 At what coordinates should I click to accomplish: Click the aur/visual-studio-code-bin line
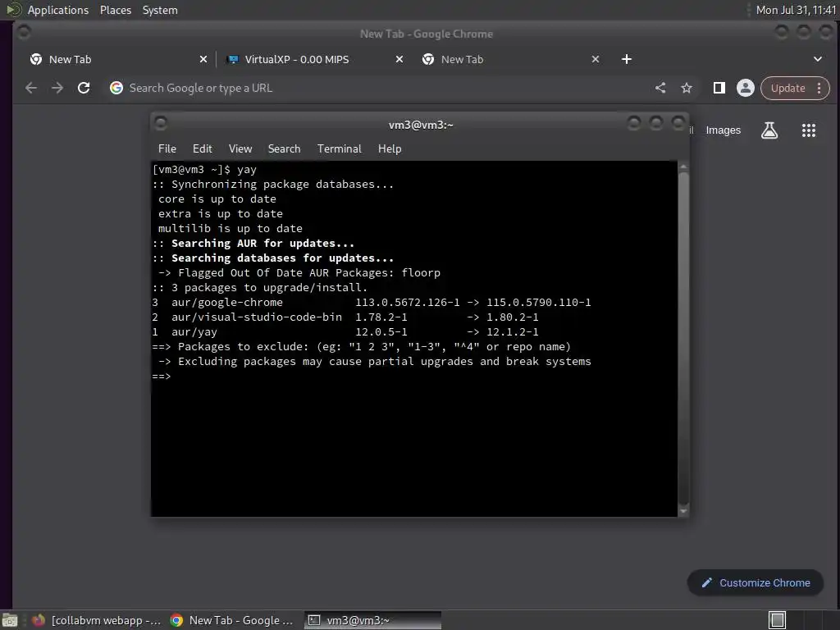[x=345, y=317]
